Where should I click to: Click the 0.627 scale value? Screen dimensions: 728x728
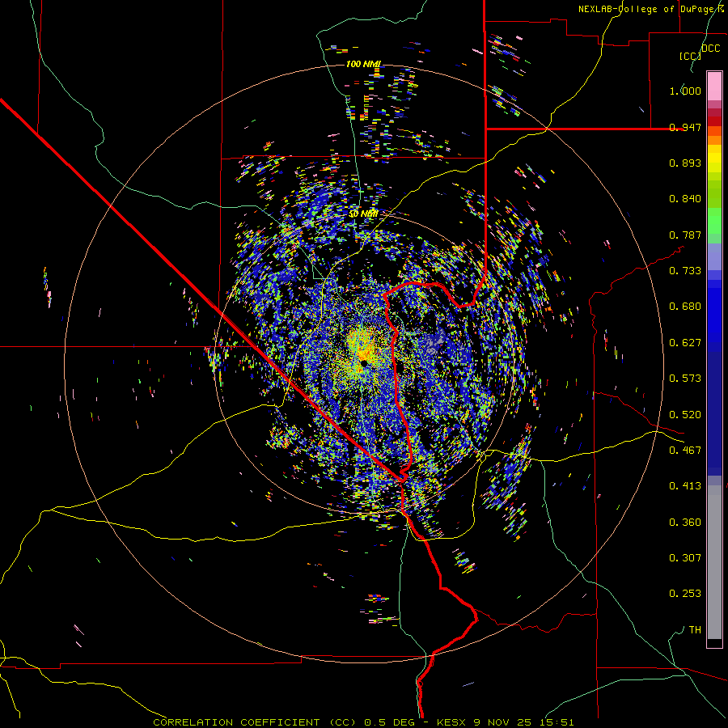[x=685, y=343]
